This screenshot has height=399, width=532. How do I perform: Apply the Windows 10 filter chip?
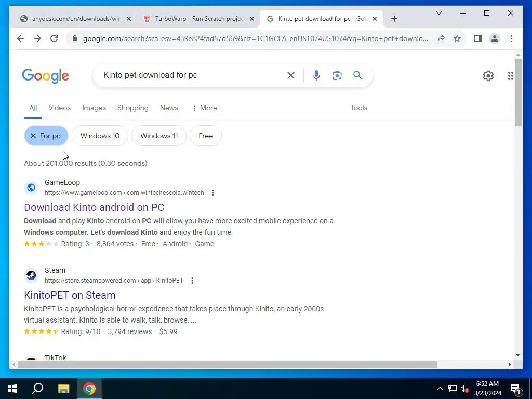(x=100, y=136)
